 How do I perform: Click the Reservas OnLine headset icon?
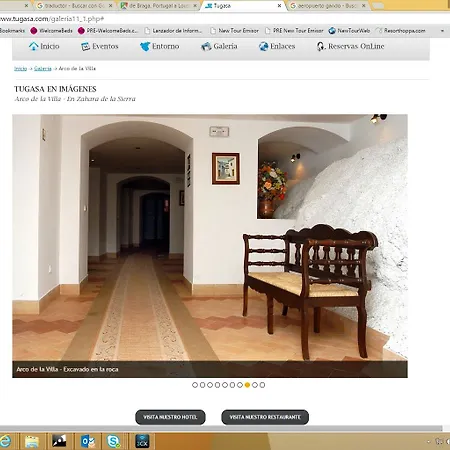coord(320,46)
